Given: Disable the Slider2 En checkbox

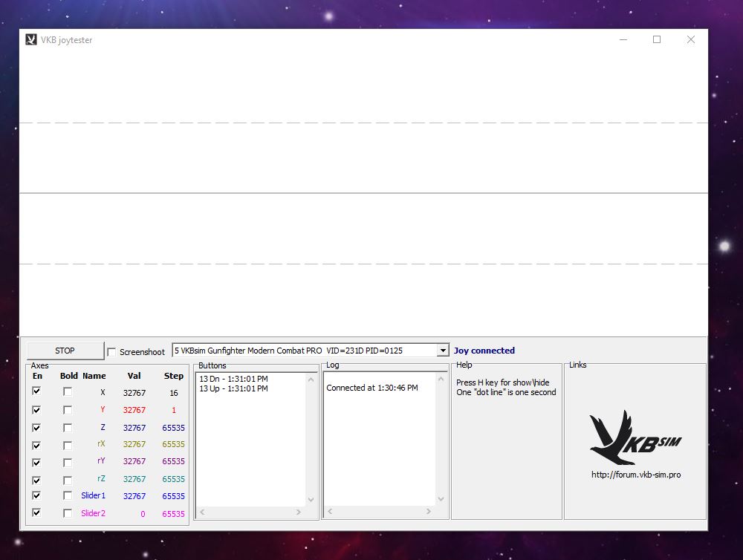Looking at the screenshot, I should [x=36, y=513].
